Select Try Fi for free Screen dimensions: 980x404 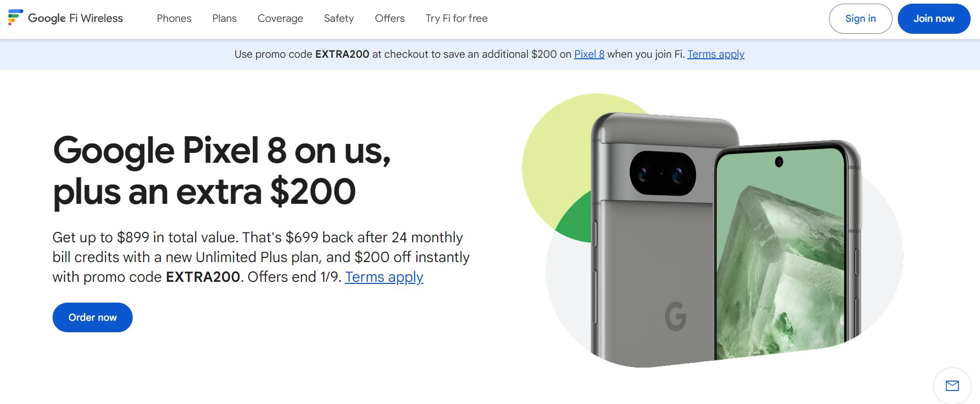456,19
